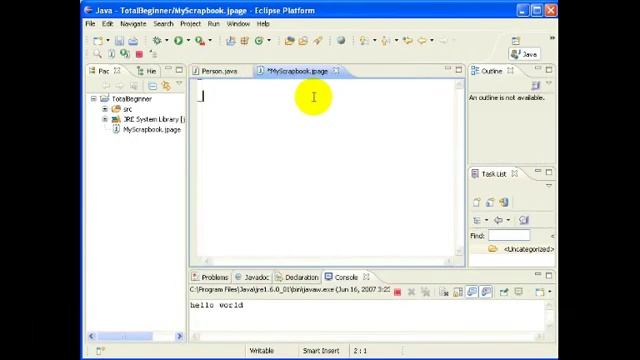Open the Package Explorer view menu triangle
The width and height of the screenshot is (640, 360).
179,84
